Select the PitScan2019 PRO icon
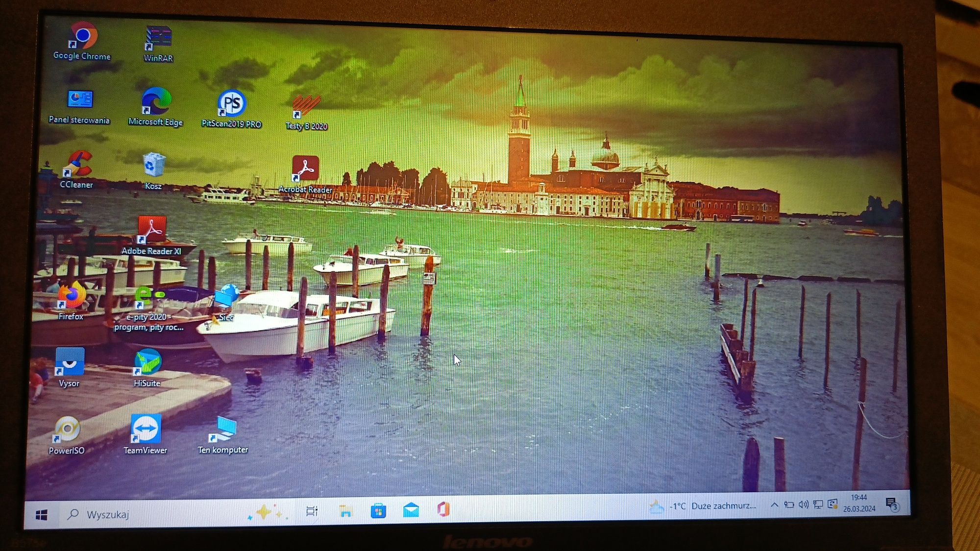The height and width of the screenshot is (551, 980). point(231,109)
